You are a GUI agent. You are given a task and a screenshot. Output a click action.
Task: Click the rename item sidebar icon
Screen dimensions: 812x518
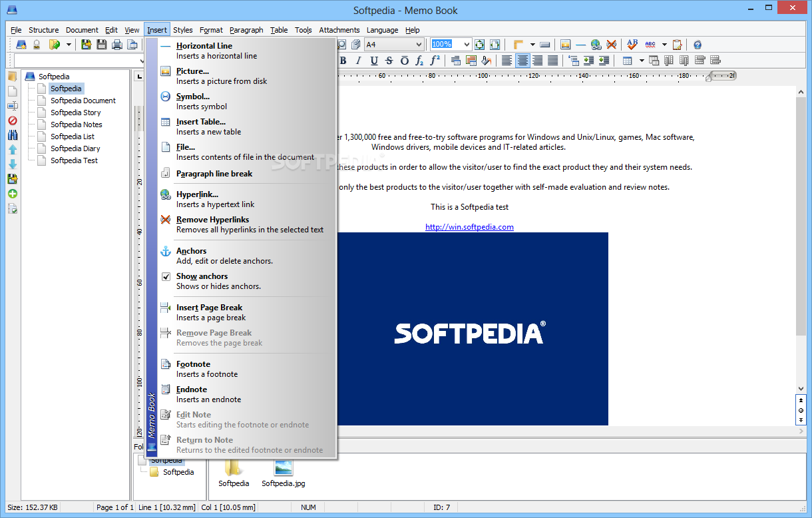(x=12, y=106)
